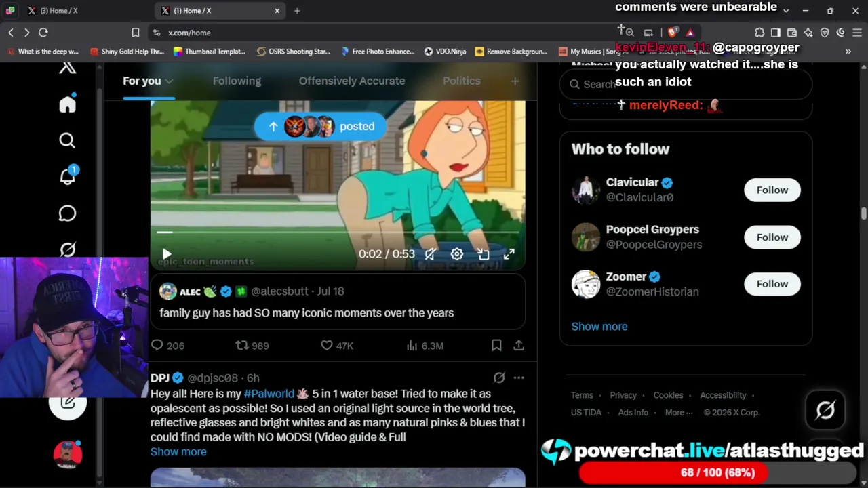Open the 'OSRS Shooting Star...' bookmark
The width and height of the screenshot is (868, 488).
click(x=294, y=52)
